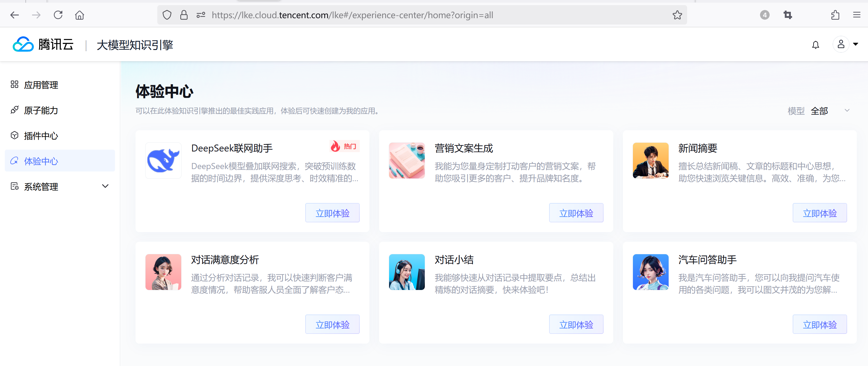Click the browser home icon
This screenshot has height=366, width=868.
pyautogui.click(x=80, y=15)
